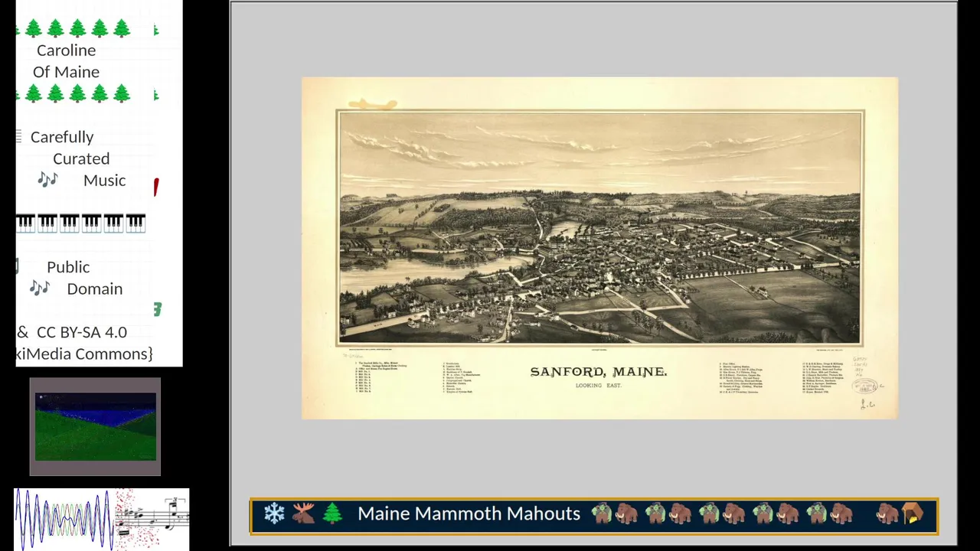Click the sheet music notation thumbnail

coord(153,519)
